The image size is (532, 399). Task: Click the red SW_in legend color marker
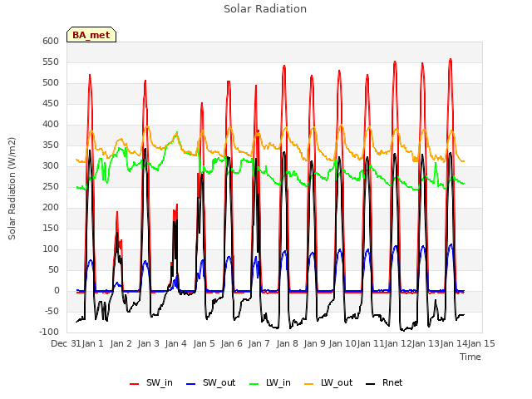[x=135, y=384]
